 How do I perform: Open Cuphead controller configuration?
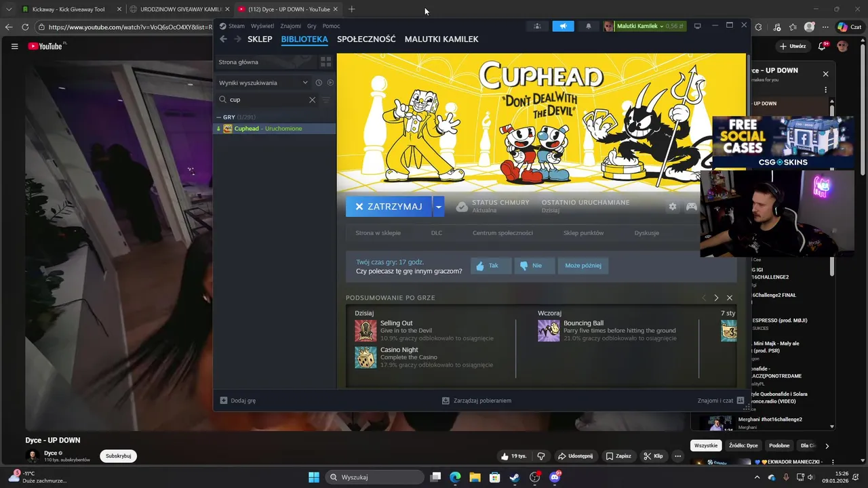point(691,207)
